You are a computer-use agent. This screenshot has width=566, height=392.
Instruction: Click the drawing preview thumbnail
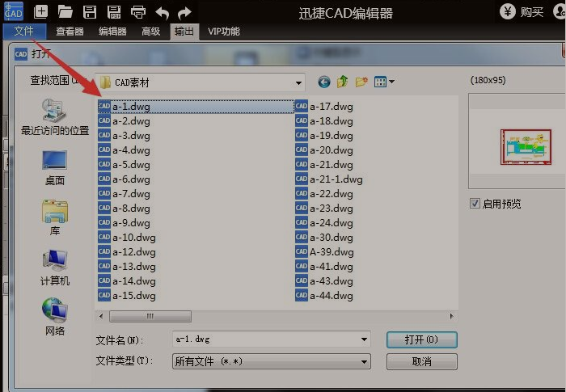[526, 147]
